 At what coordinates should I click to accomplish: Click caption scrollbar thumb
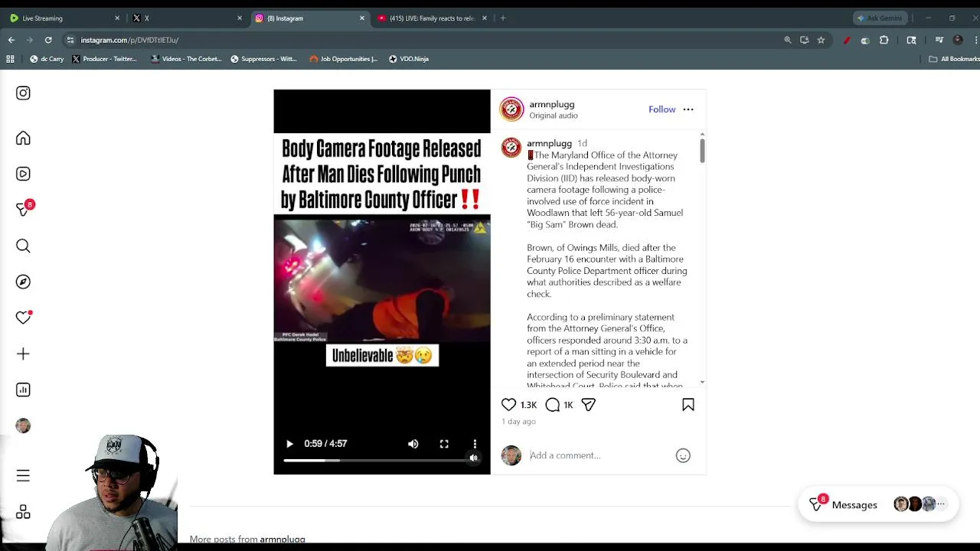click(702, 151)
